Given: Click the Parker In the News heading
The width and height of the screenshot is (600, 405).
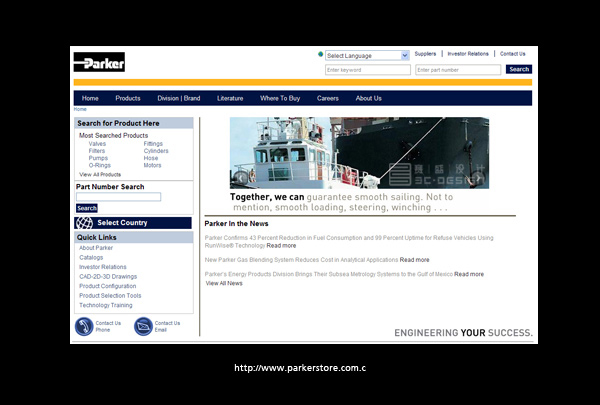Looking at the screenshot, I should tap(236, 224).
